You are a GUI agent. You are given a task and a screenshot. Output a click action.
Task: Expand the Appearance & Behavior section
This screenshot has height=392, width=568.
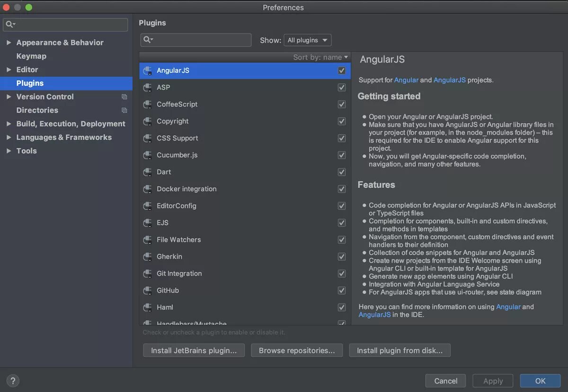click(x=9, y=43)
